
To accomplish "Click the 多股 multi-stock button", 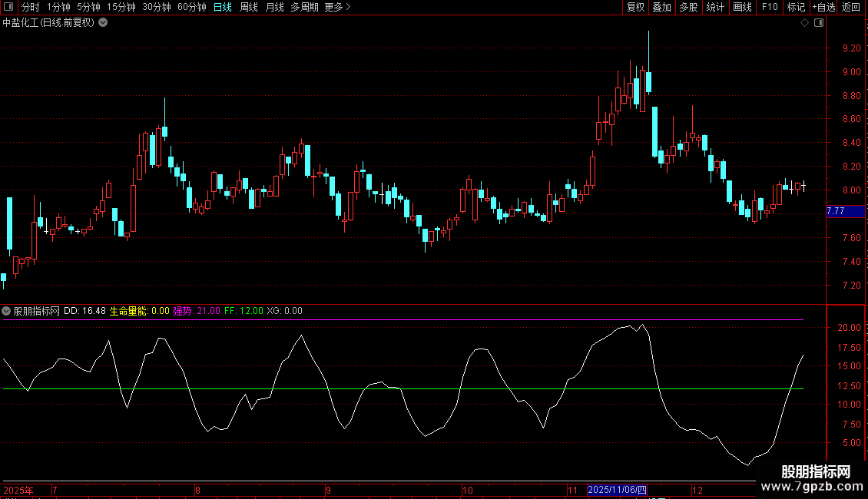I will coord(689,7).
